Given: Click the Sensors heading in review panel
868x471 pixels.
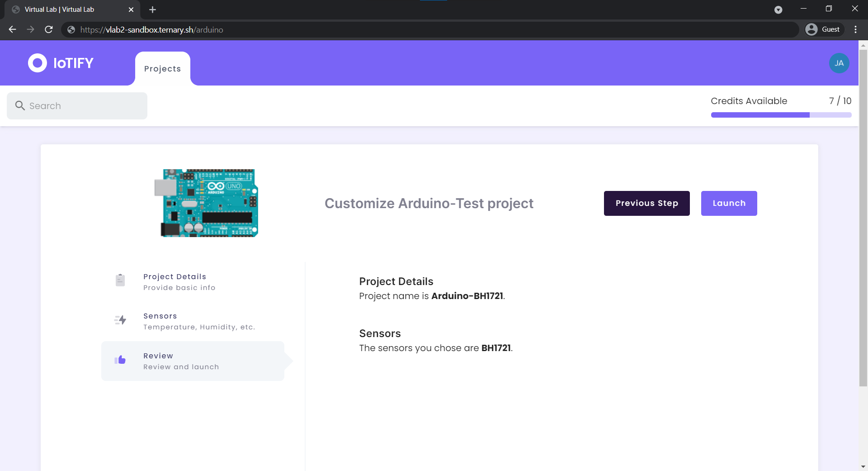Looking at the screenshot, I should pos(380,333).
